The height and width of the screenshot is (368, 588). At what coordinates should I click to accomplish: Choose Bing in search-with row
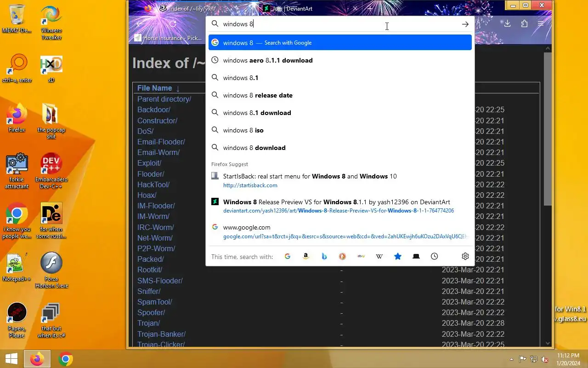(x=324, y=256)
